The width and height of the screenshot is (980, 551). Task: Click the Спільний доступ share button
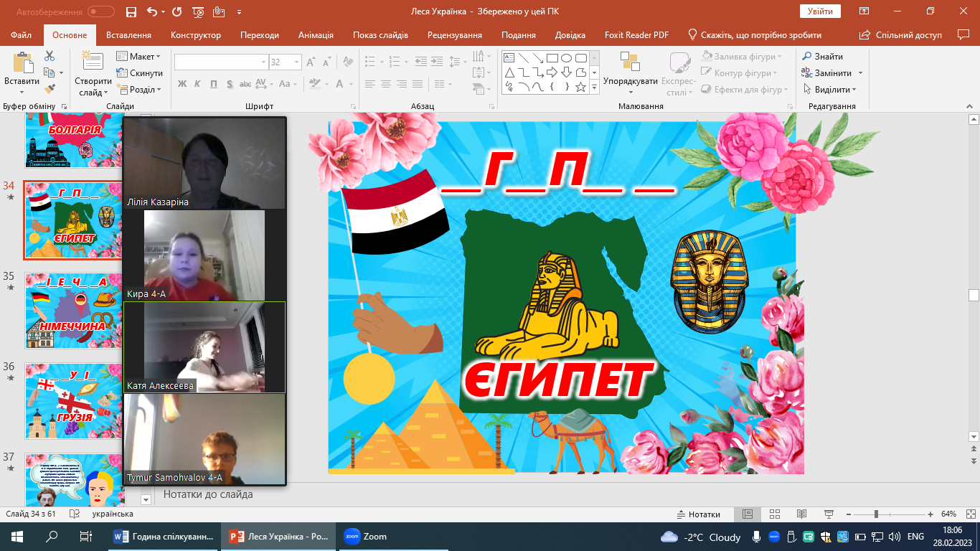(x=900, y=35)
